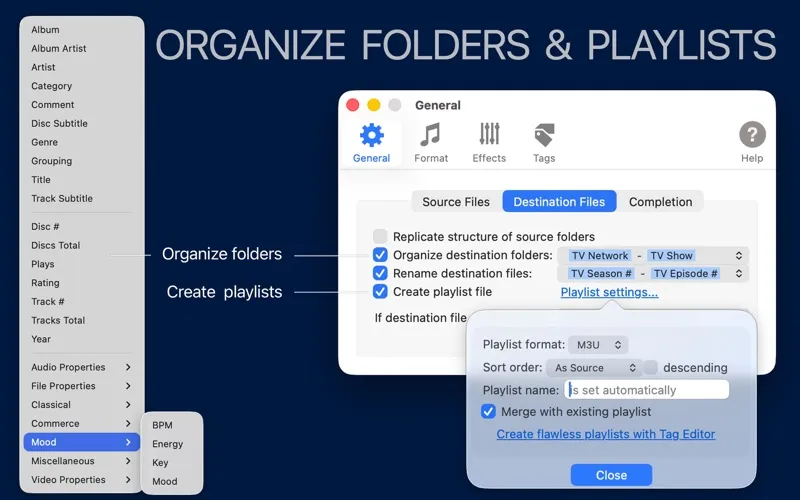The height and width of the screenshot is (500, 800).
Task: Uncheck Create playlist file
Action: (380, 291)
